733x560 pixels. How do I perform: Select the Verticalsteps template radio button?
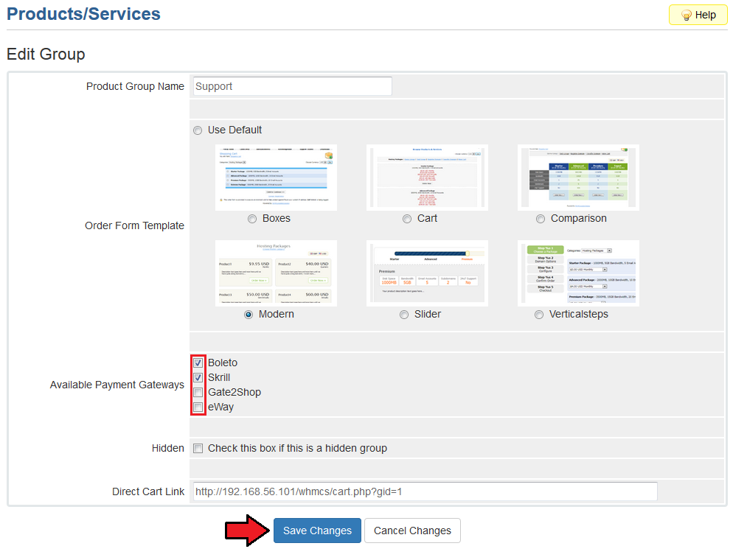tap(541, 315)
